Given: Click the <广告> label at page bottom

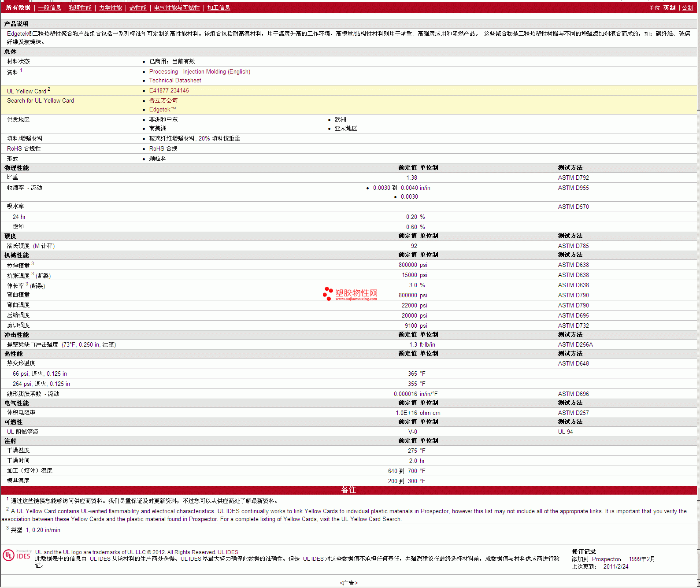Looking at the screenshot, I should [x=348, y=583].
